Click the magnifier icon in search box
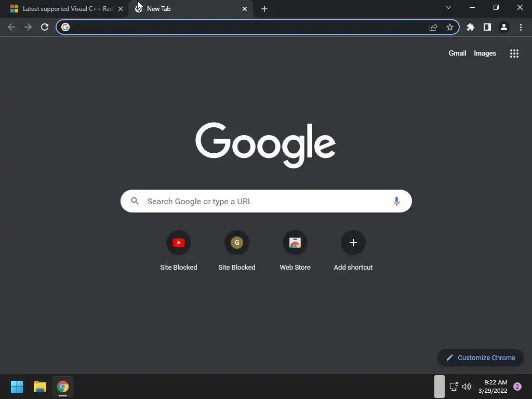Image resolution: width=532 pixels, height=399 pixels. (x=135, y=201)
